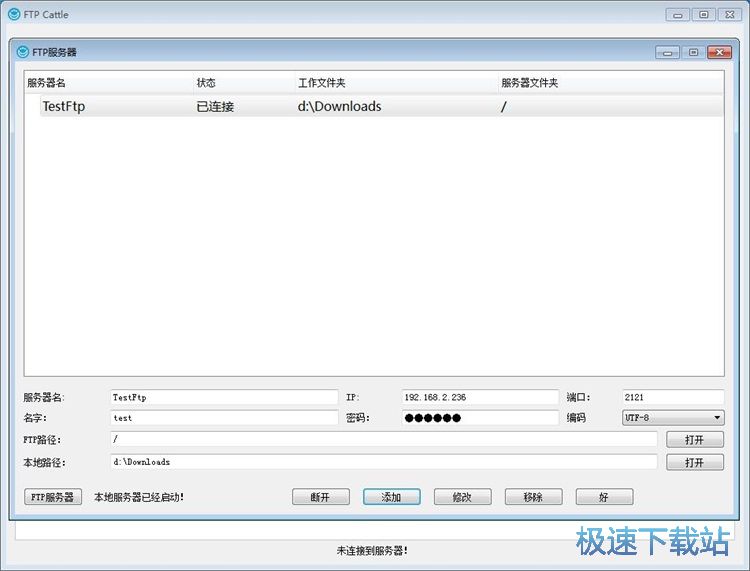Viewport: 750px width, 571px height.
Task: Click the d:\Downloads work folder cell
Action: pos(339,106)
